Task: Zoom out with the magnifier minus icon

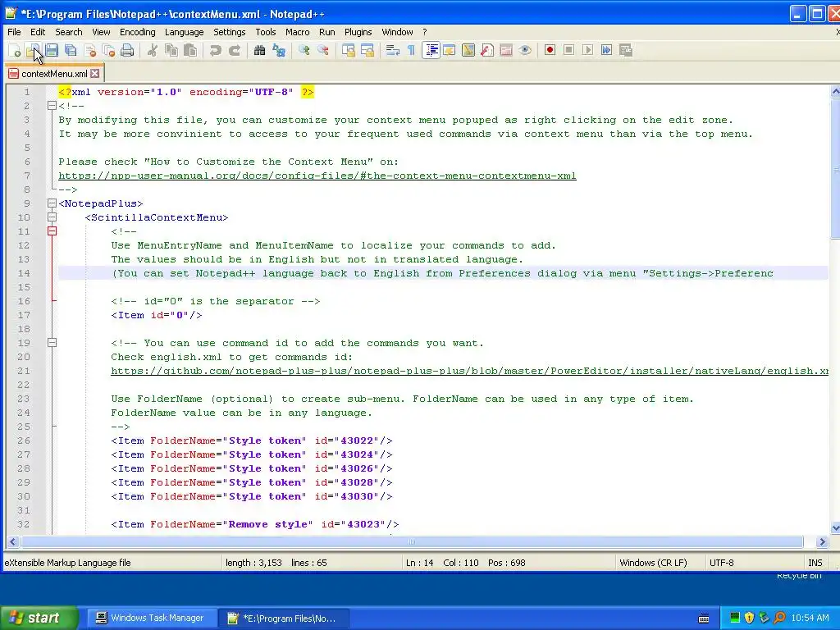Action: point(323,50)
